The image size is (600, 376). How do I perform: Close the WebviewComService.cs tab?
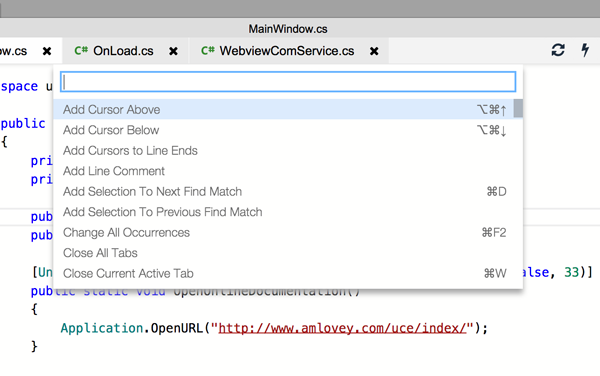point(374,51)
